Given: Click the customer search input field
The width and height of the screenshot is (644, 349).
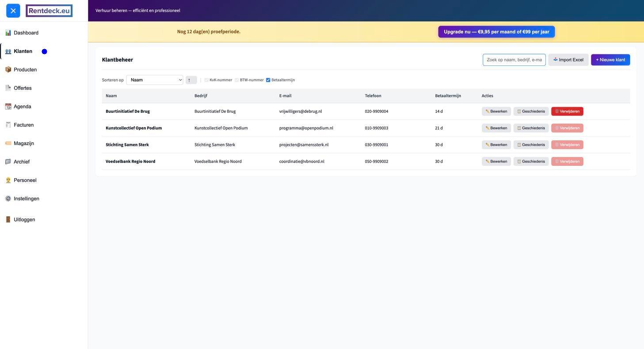Looking at the screenshot, I should [x=514, y=60].
